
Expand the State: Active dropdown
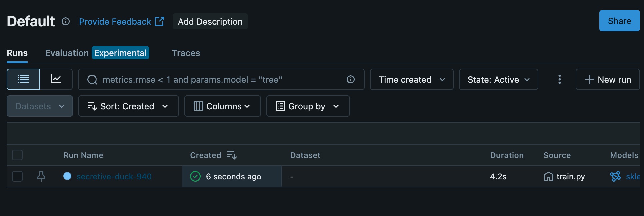(x=498, y=79)
